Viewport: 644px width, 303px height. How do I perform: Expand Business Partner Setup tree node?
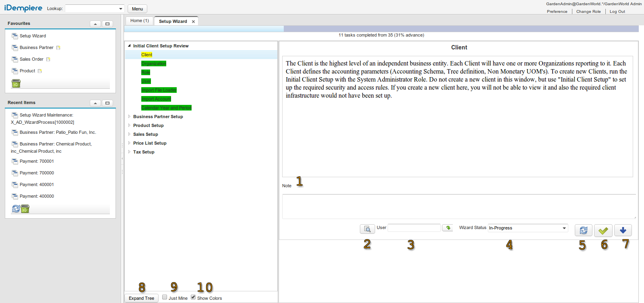tap(129, 117)
